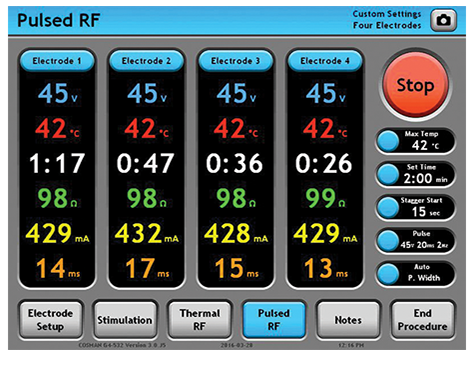Select the Electrode 1 header
475x371 pixels.
click(x=57, y=61)
